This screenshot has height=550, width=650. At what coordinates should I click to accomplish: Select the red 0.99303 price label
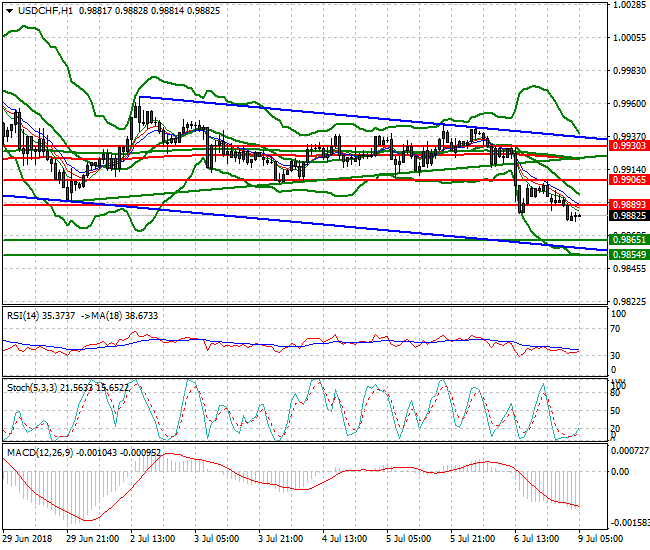coord(630,145)
